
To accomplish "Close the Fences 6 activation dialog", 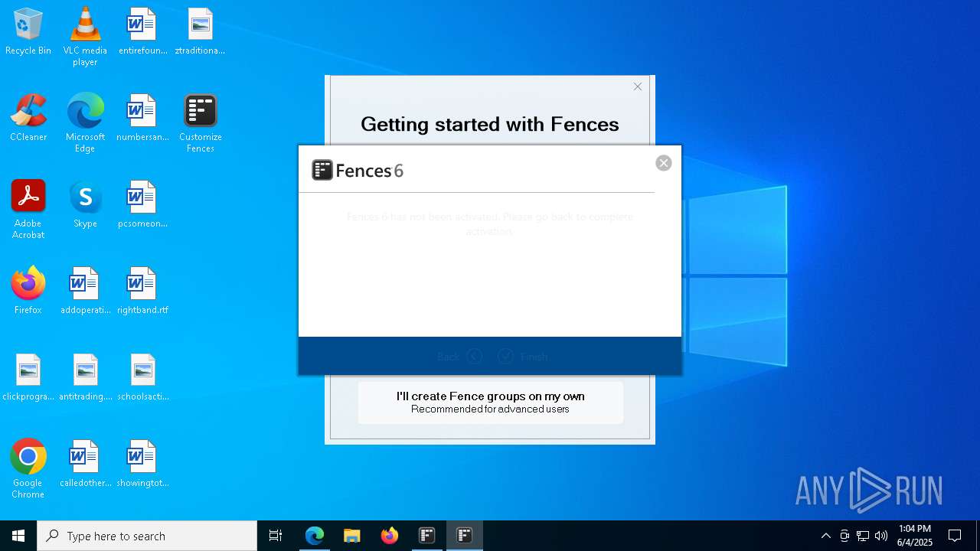I will coord(664,163).
